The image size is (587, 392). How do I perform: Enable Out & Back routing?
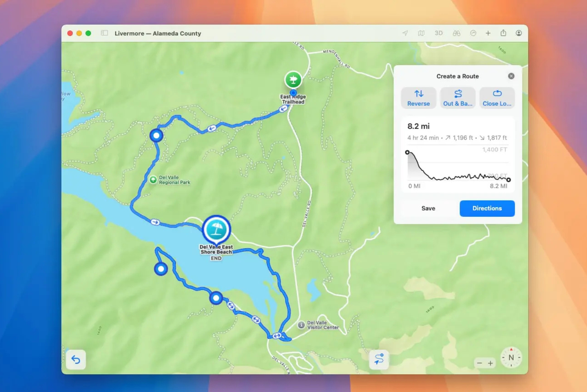(458, 98)
